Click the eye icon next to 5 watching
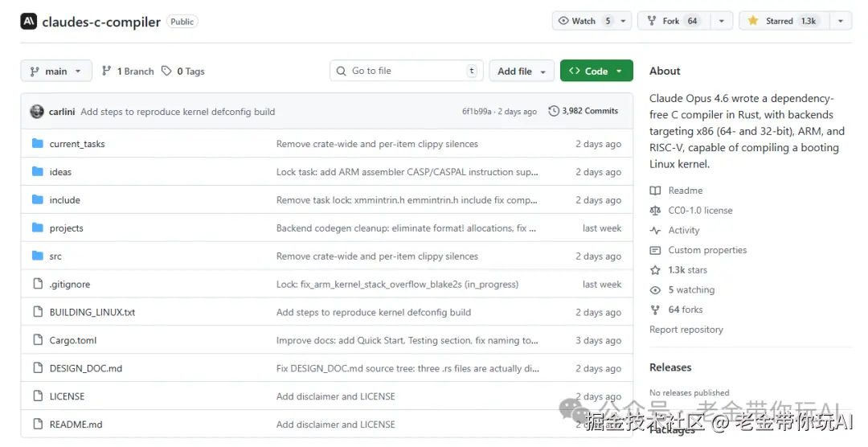Screen dimensions: 868x447 (x=656, y=290)
